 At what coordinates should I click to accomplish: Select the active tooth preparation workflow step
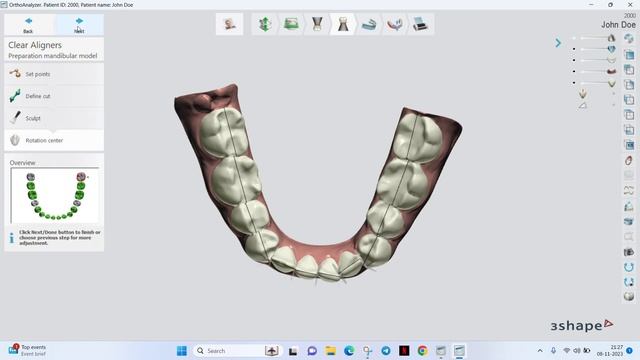click(x=343, y=24)
